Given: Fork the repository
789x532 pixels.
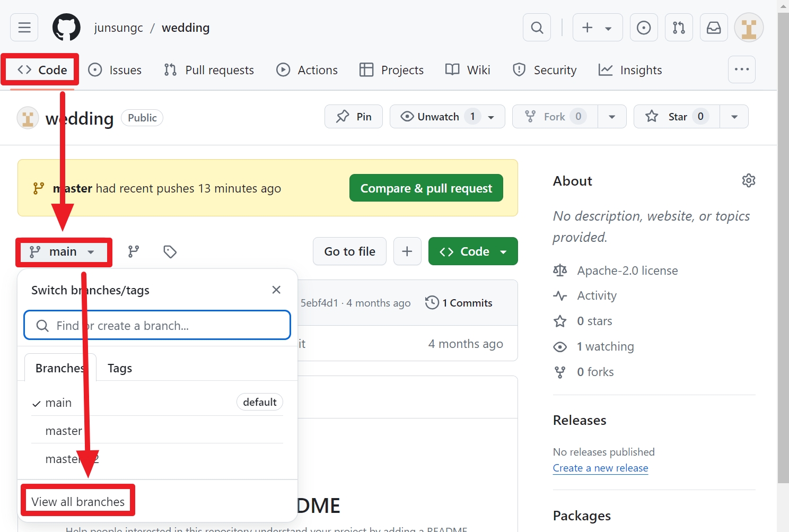Looking at the screenshot, I should pos(555,117).
